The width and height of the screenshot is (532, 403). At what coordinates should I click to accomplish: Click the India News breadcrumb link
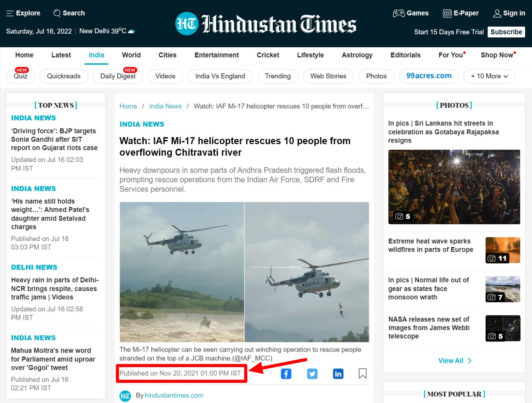(x=165, y=106)
